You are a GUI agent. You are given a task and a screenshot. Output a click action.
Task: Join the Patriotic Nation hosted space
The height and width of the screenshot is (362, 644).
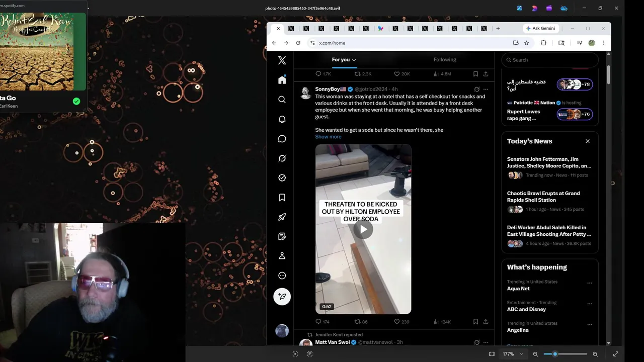(x=575, y=115)
